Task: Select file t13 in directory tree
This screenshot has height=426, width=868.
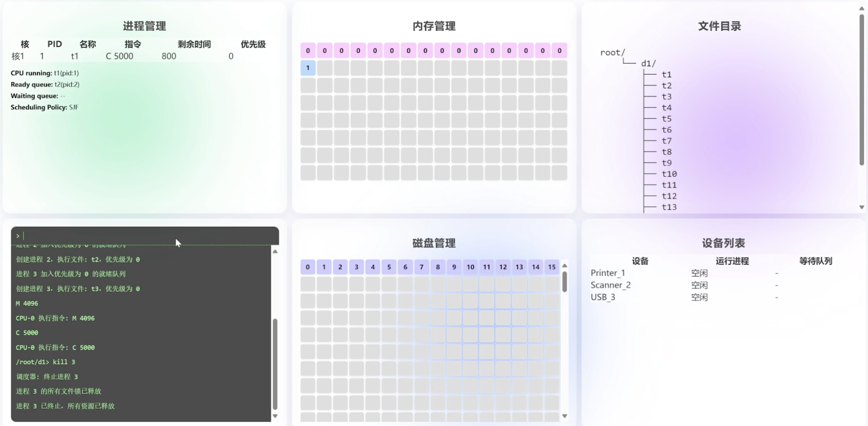Action: point(669,207)
